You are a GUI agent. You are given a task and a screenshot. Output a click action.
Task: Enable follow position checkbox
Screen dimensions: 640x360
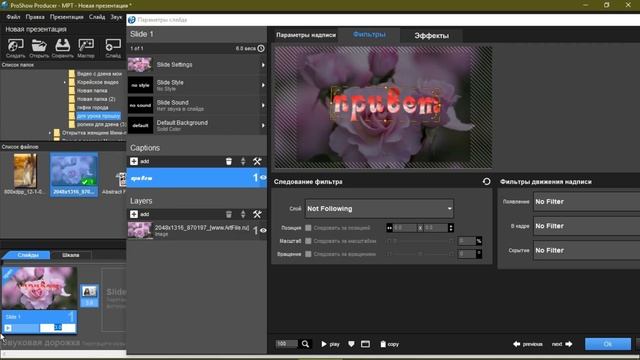pyautogui.click(x=308, y=228)
